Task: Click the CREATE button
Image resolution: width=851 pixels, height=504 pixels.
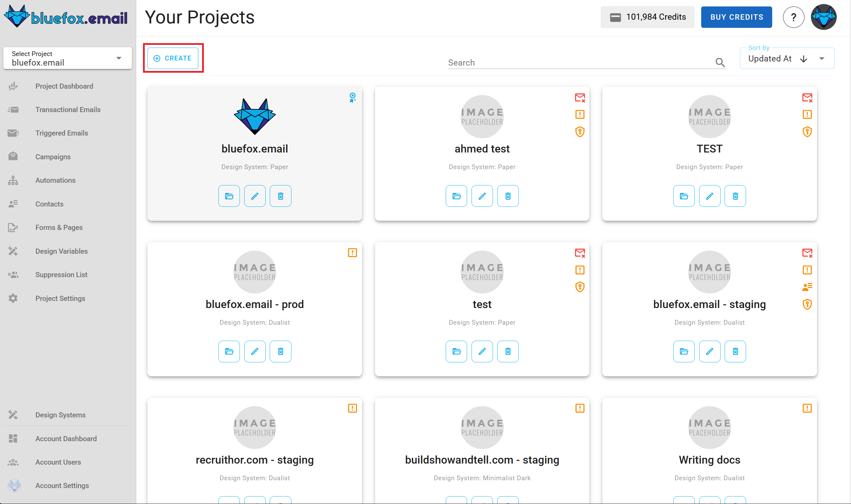Action: point(174,58)
